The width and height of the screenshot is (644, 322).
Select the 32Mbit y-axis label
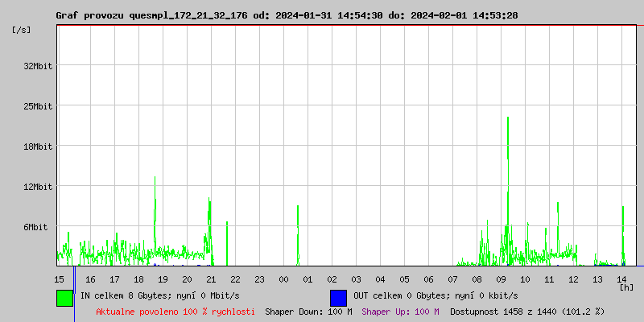point(38,66)
